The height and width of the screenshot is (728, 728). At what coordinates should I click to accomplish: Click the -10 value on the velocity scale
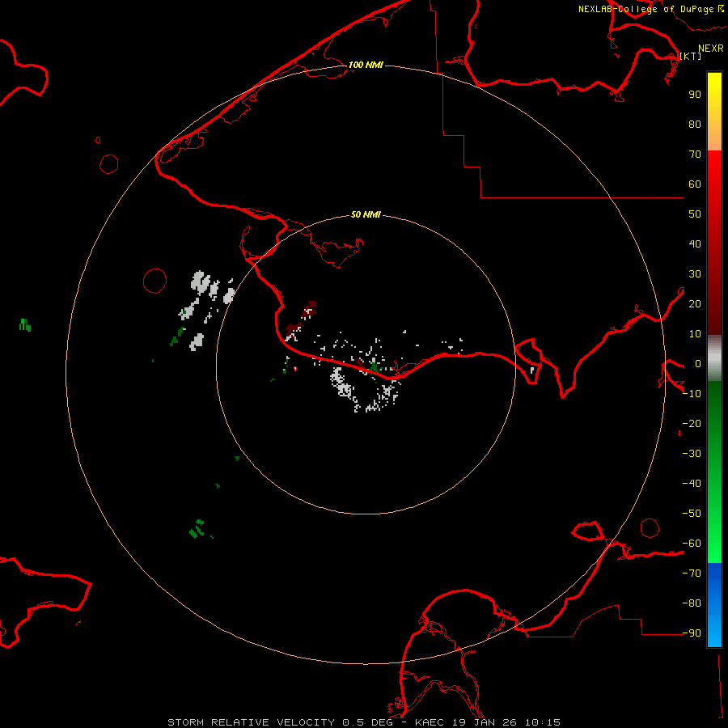[692, 394]
